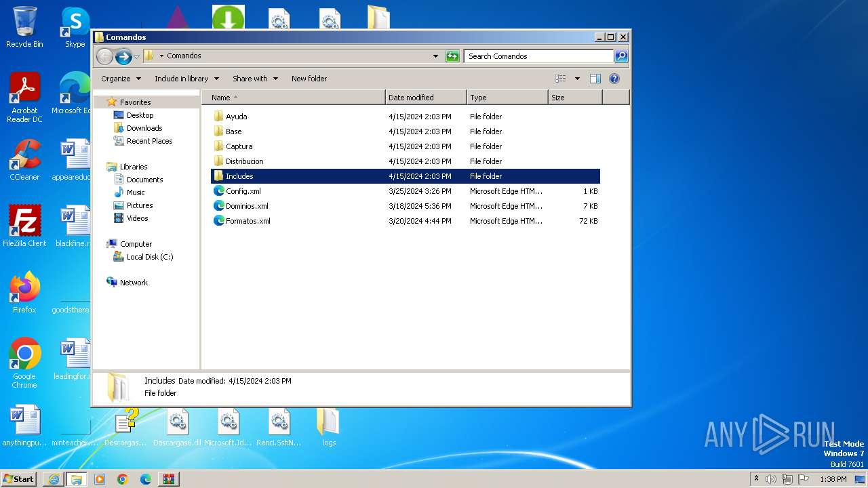Click the volume speaker tray icon
Screen dimensions: 868x488
(x=771, y=479)
